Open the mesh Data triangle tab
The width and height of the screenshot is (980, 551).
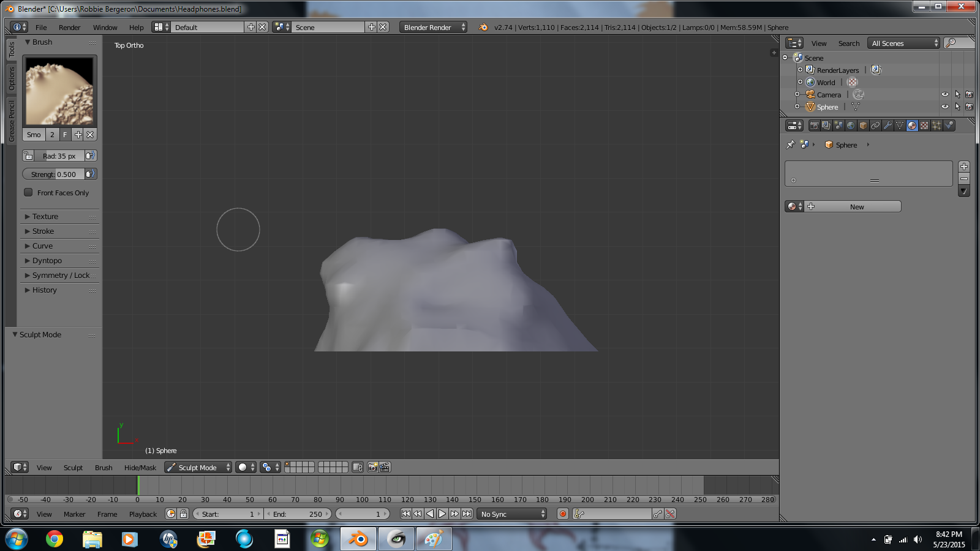(x=900, y=126)
